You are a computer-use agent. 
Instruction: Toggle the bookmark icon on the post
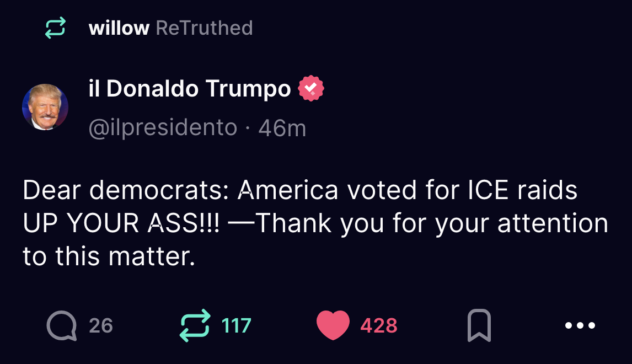click(x=479, y=325)
